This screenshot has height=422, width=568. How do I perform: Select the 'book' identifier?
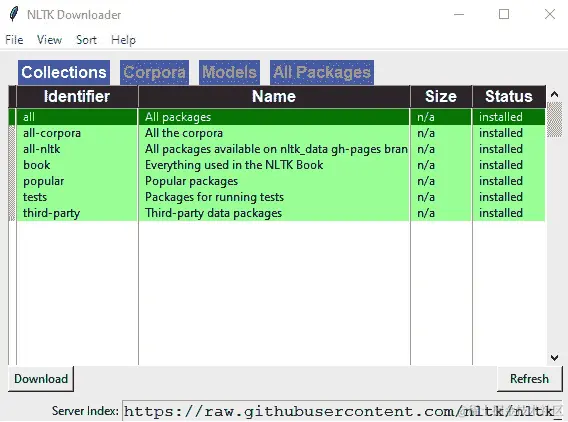37,165
